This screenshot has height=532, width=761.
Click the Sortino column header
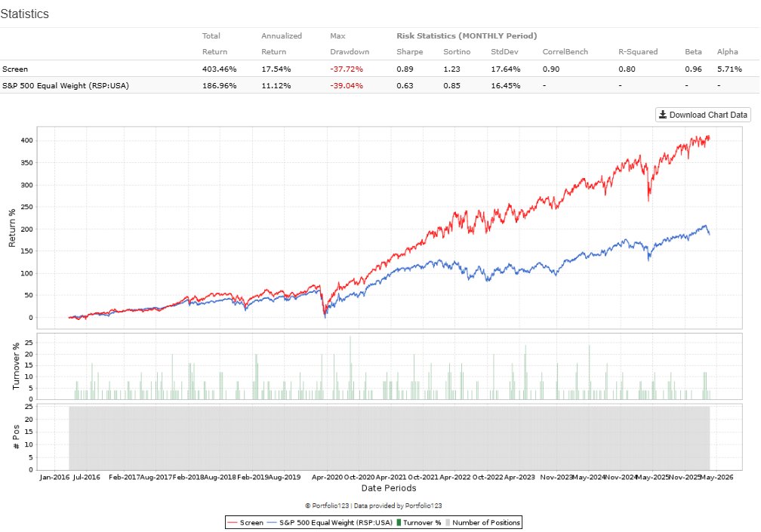tap(457, 52)
